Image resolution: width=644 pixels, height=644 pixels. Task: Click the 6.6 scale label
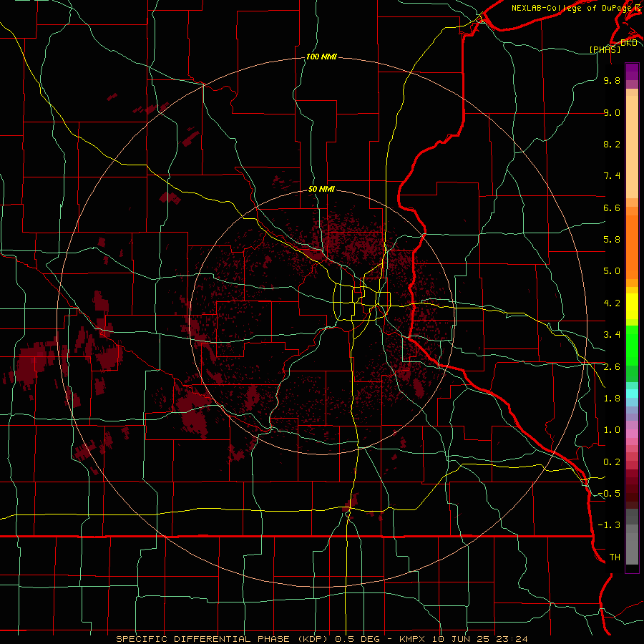[612, 208]
